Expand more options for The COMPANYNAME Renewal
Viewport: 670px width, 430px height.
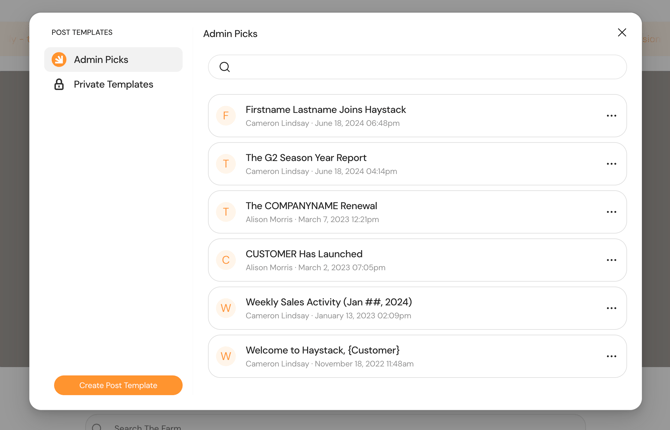coord(611,212)
